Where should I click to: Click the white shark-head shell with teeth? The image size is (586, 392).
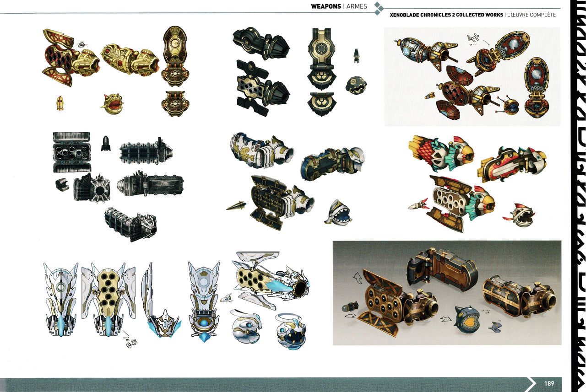click(x=338, y=212)
